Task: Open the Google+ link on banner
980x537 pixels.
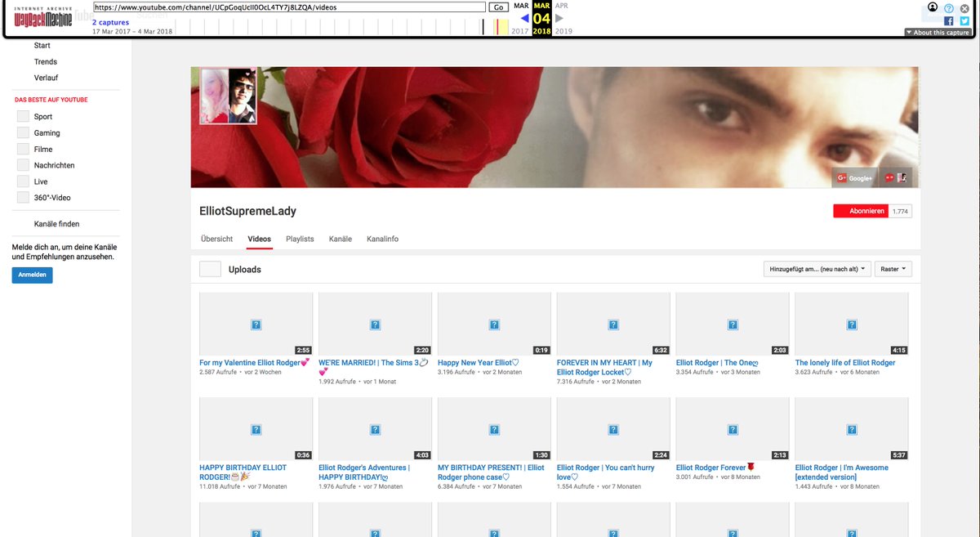Action: point(855,177)
